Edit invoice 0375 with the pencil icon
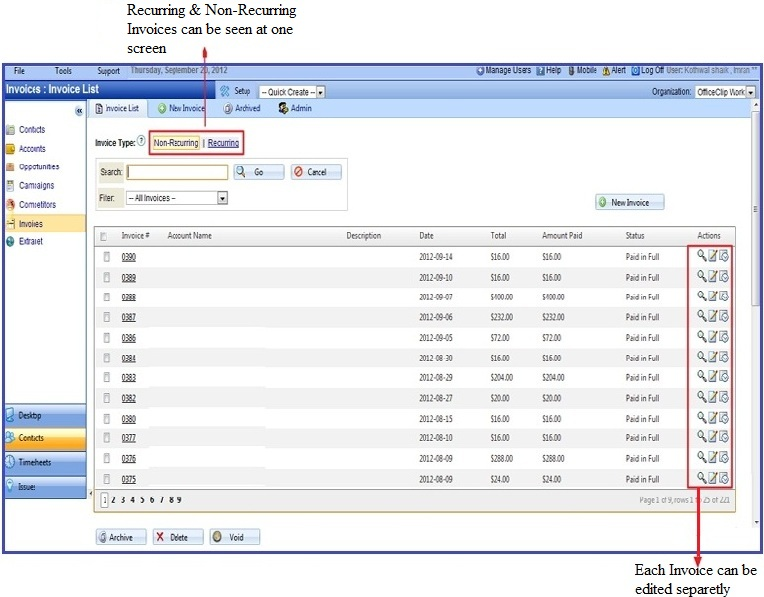 coord(712,478)
